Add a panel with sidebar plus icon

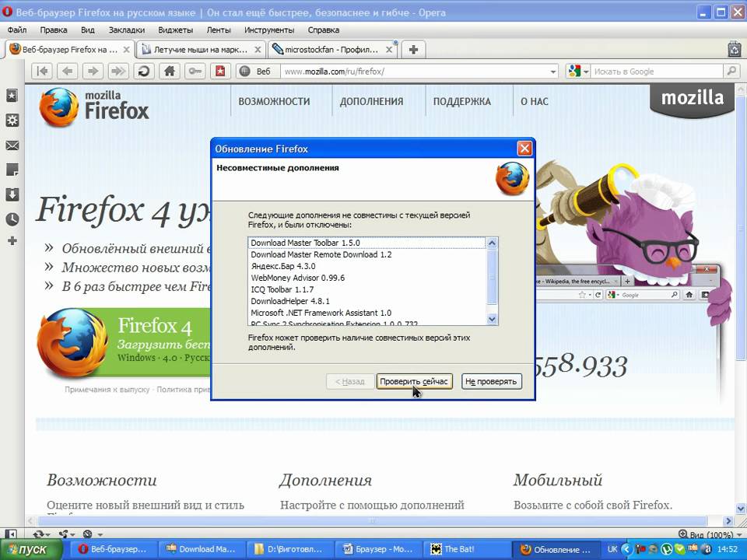click(x=12, y=241)
